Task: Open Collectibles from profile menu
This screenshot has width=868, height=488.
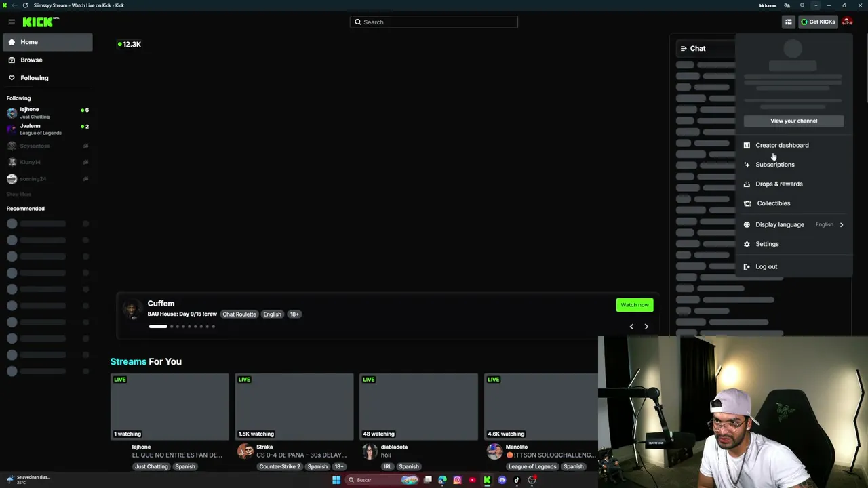Action: 793,203
